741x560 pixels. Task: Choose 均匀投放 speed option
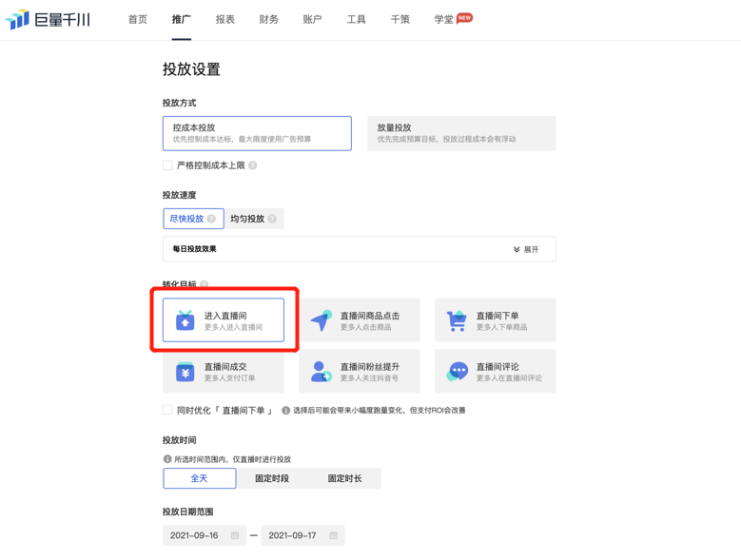pyautogui.click(x=254, y=219)
